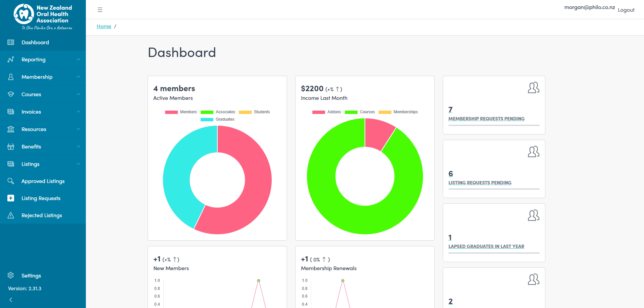Screen dimensions: 644x308
Task: Expand the Resources menu chevron
Action: coord(78,129)
